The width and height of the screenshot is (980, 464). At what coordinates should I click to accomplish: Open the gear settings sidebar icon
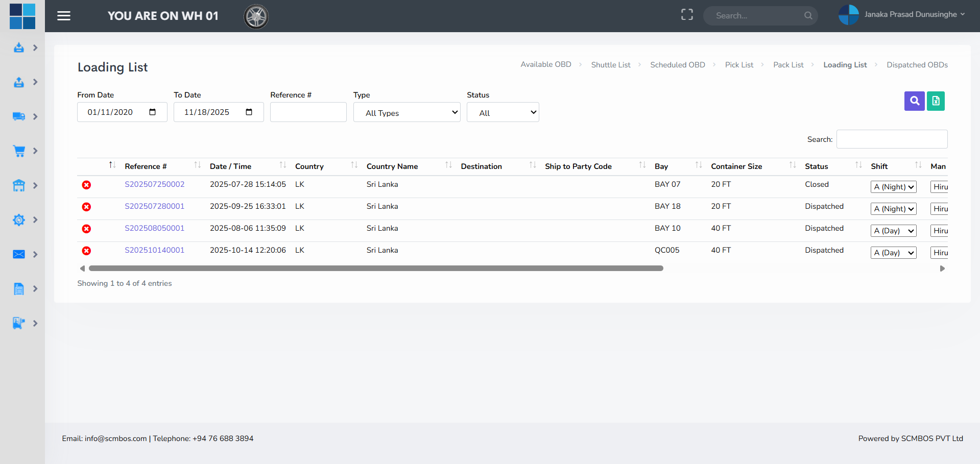click(19, 220)
